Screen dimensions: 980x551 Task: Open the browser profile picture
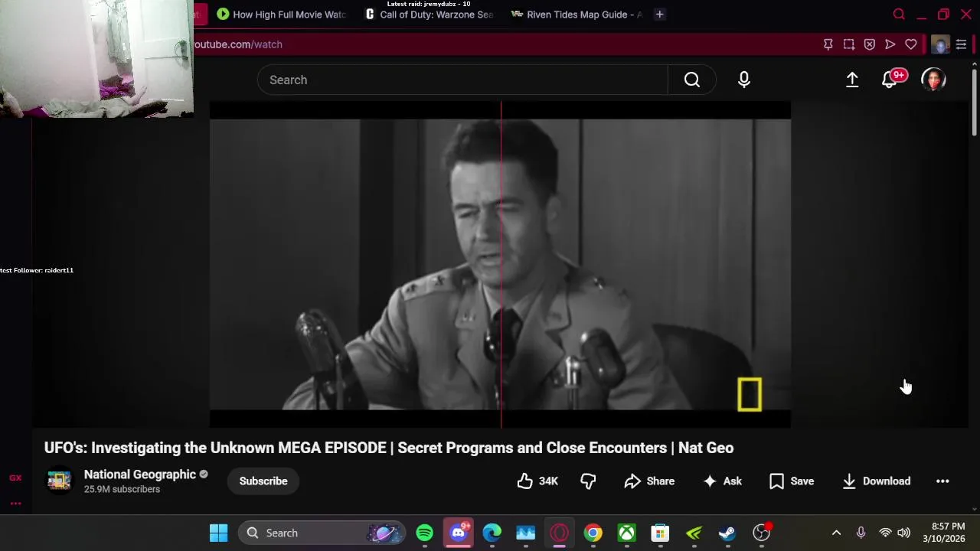click(x=940, y=44)
